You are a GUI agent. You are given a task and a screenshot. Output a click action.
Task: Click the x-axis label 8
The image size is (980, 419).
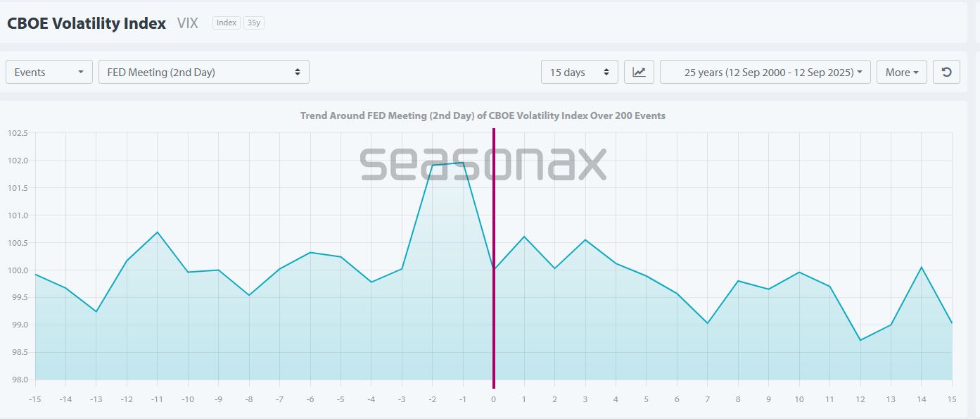[738, 399]
